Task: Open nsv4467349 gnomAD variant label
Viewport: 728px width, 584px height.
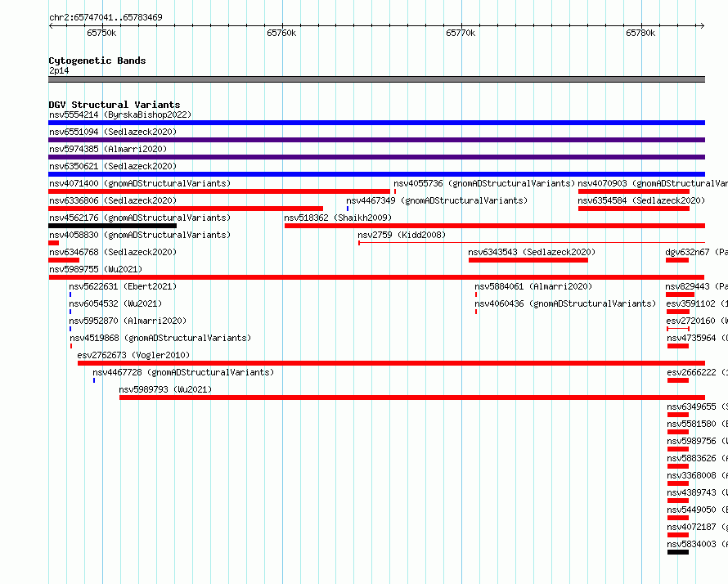Action: click(437, 200)
